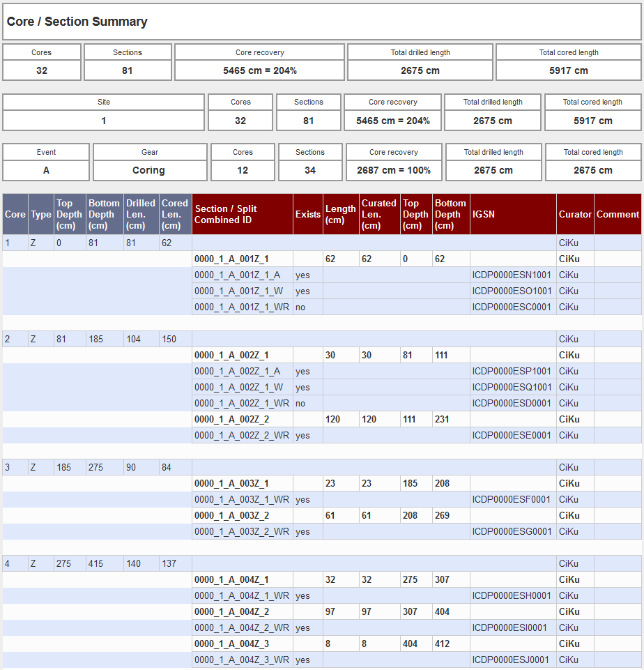Click the 2687 cm = 100% core recovery value

click(x=394, y=170)
